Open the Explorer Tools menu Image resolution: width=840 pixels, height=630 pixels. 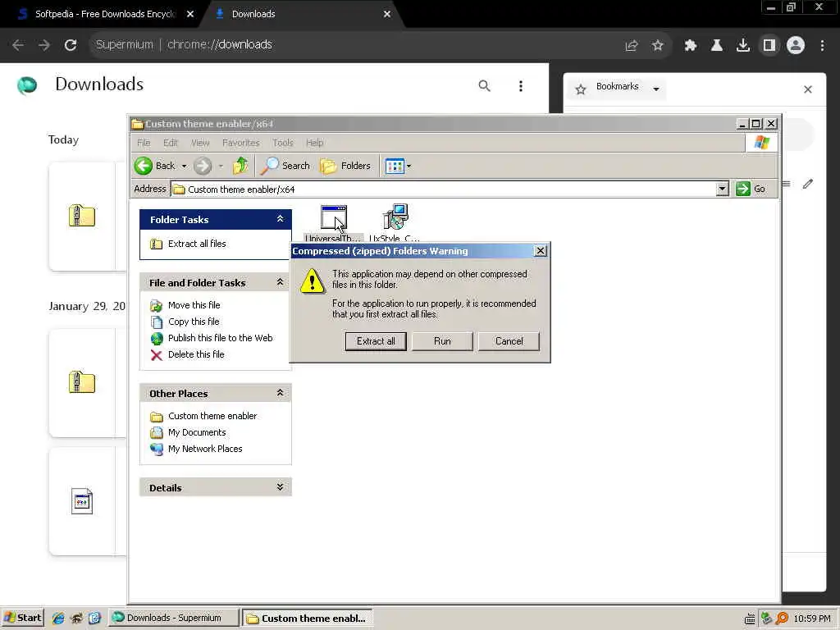[x=283, y=143]
